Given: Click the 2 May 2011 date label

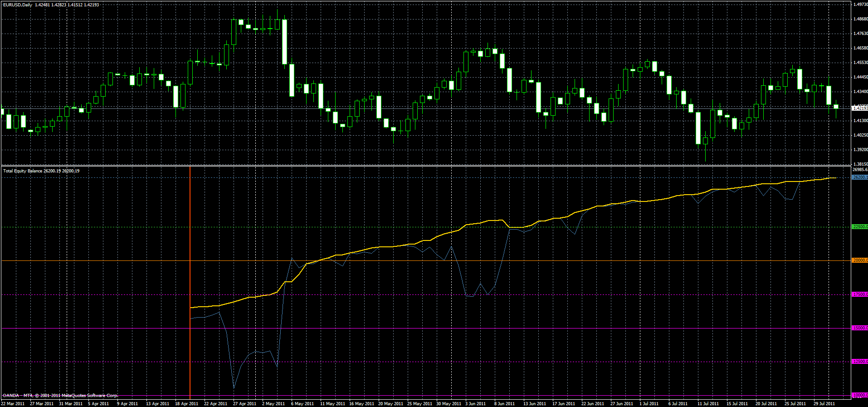Looking at the screenshot, I should pyautogui.click(x=273, y=404).
